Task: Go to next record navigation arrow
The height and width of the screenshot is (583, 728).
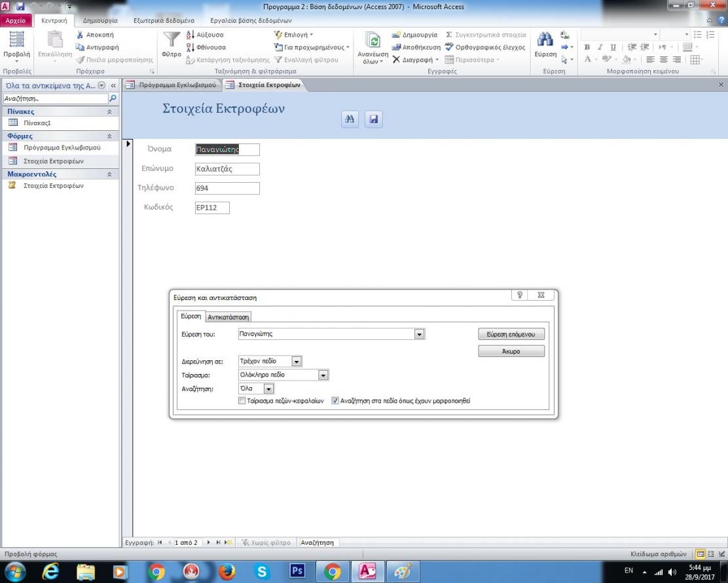Action: (208, 542)
